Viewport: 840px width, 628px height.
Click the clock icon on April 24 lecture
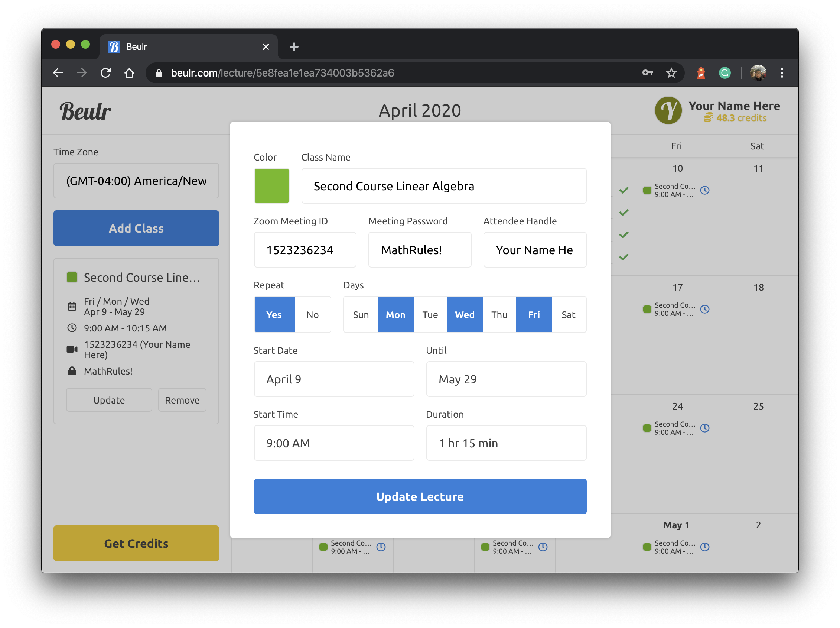[705, 428]
